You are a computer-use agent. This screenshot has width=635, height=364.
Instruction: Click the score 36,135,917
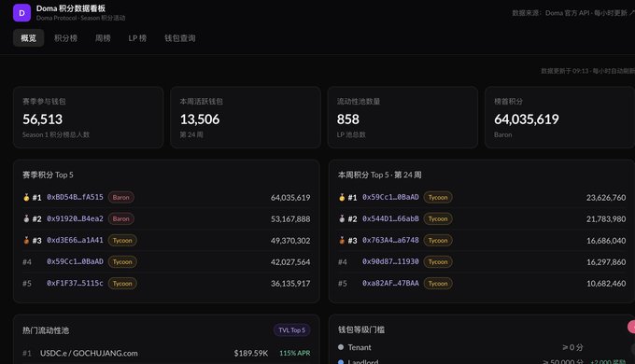point(290,284)
